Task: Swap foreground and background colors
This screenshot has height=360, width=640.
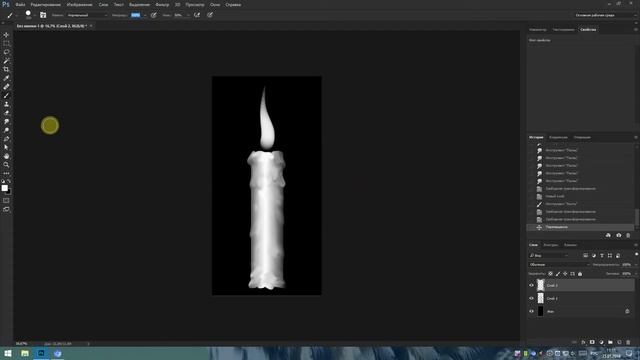Action: click(x=9, y=181)
